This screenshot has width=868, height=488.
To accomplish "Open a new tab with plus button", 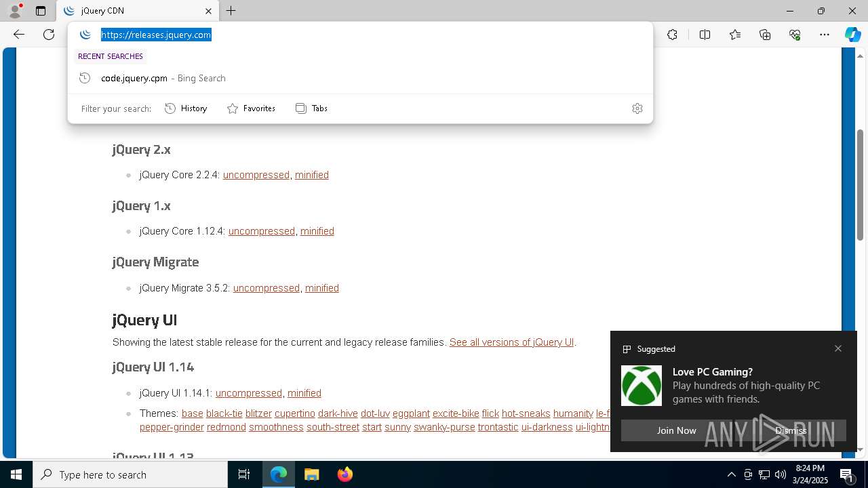I will (231, 11).
